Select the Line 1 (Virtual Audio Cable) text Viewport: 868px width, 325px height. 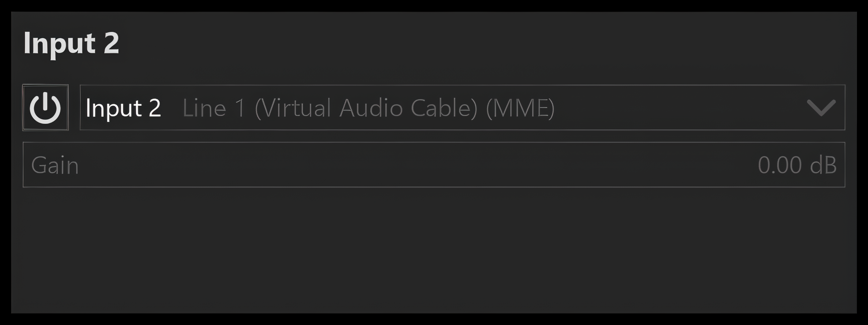click(330, 108)
